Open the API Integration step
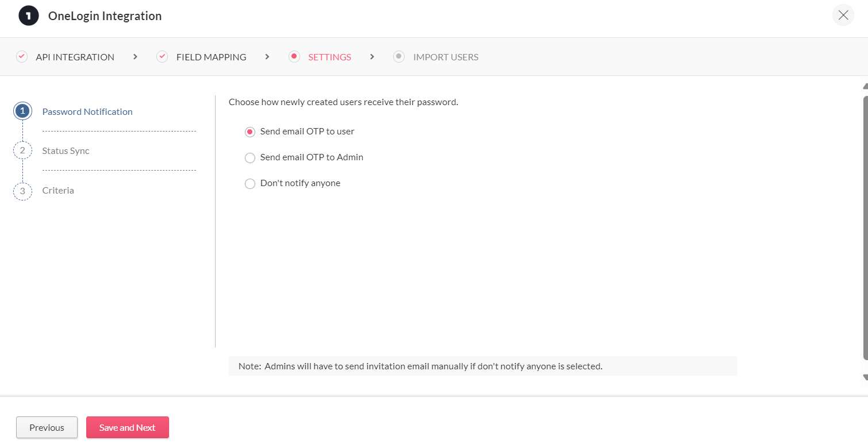Image resolution: width=868 pixels, height=444 pixels. pos(75,57)
